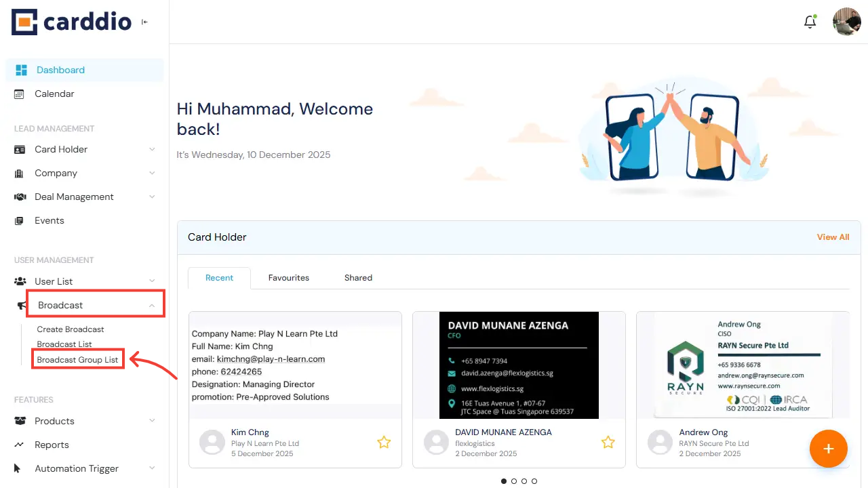
Task: Expand the Card Holder menu chevron
Action: (152, 150)
